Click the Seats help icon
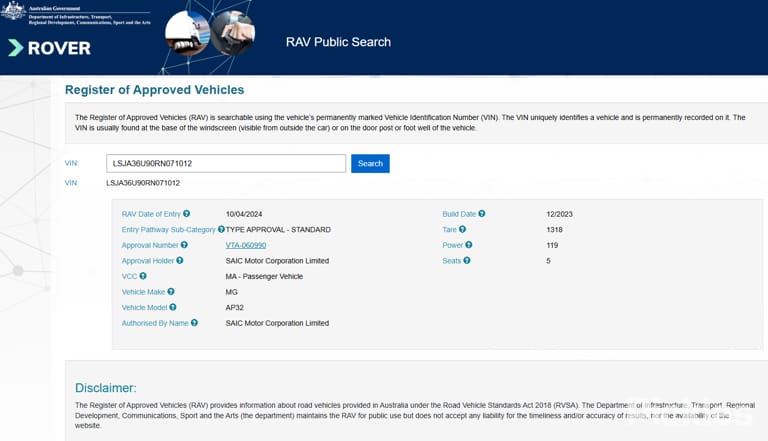Viewport: 768px width, 441px height. click(x=467, y=261)
